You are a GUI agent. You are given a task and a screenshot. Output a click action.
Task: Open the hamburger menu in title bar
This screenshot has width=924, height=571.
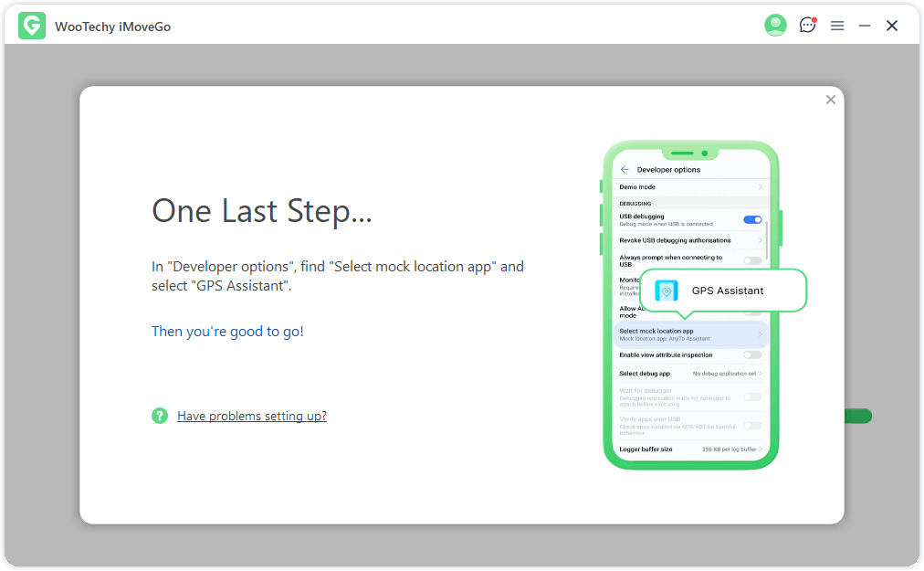[837, 26]
